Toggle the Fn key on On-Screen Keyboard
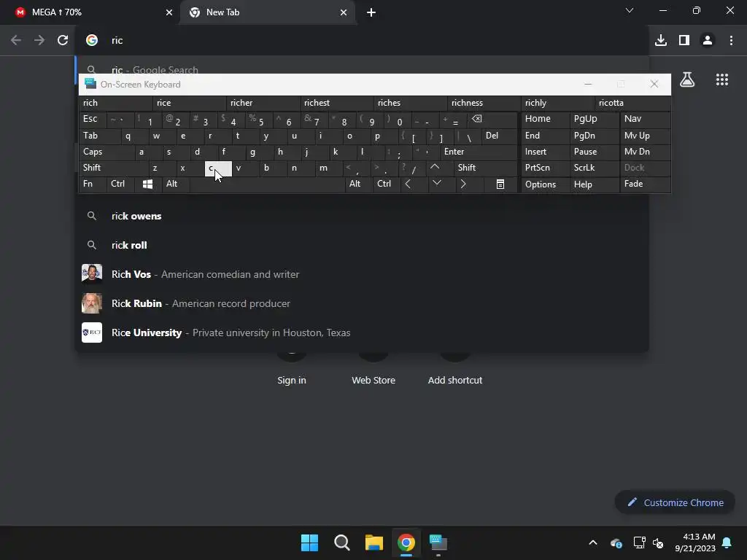747x560 pixels. [93, 184]
